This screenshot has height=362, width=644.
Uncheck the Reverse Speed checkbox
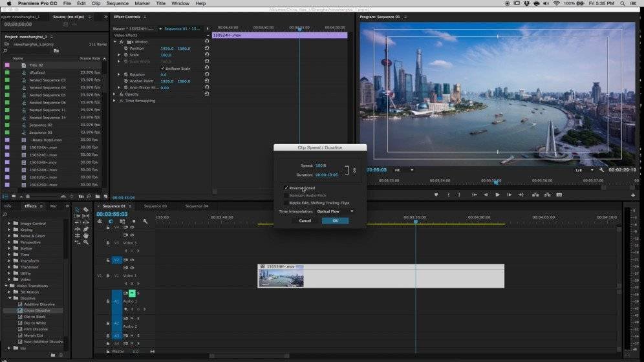pos(286,188)
